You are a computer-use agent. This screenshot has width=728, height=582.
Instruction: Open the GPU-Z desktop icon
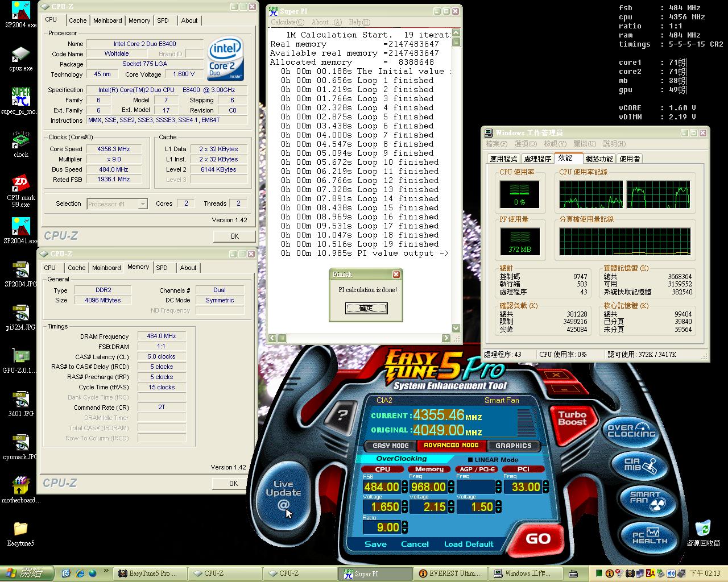[x=20, y=360]
